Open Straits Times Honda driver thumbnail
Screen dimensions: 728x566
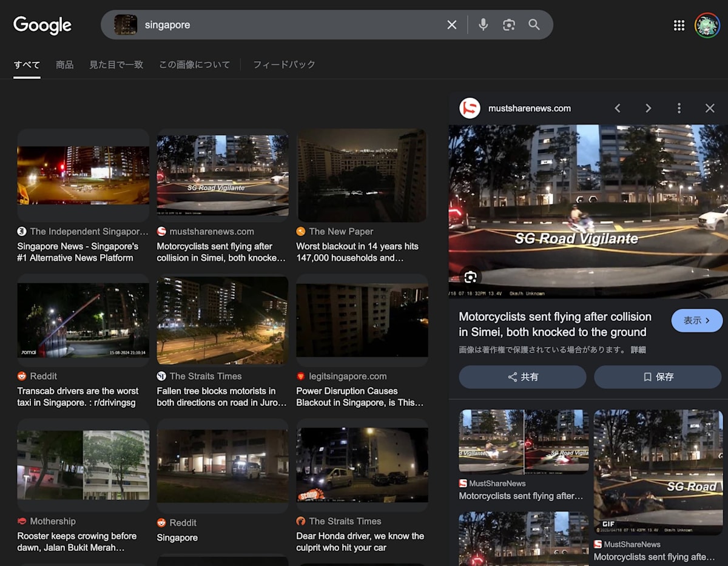click(x=362, y=465)
